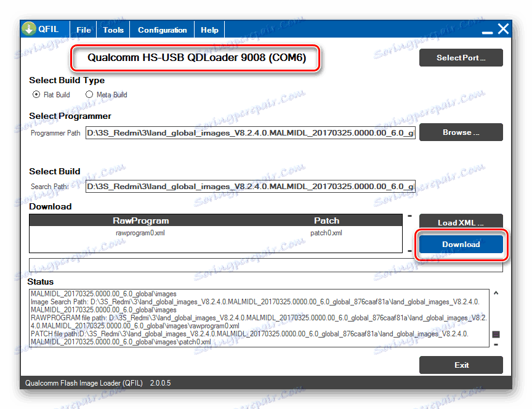The image size is (532, 409).
Task: Click the Image Search Path log line
Action: (255, 306)
